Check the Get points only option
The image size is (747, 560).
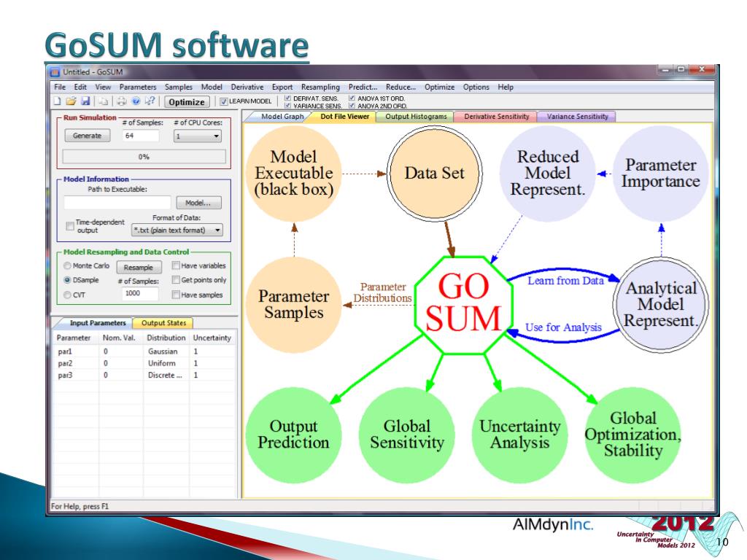[x=176, y=279]
